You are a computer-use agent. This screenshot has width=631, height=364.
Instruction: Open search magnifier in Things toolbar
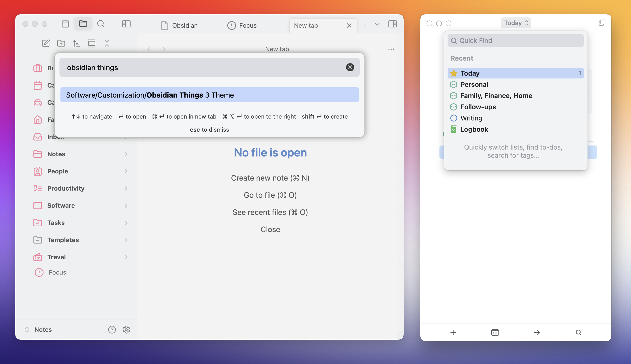click(578, 333)
